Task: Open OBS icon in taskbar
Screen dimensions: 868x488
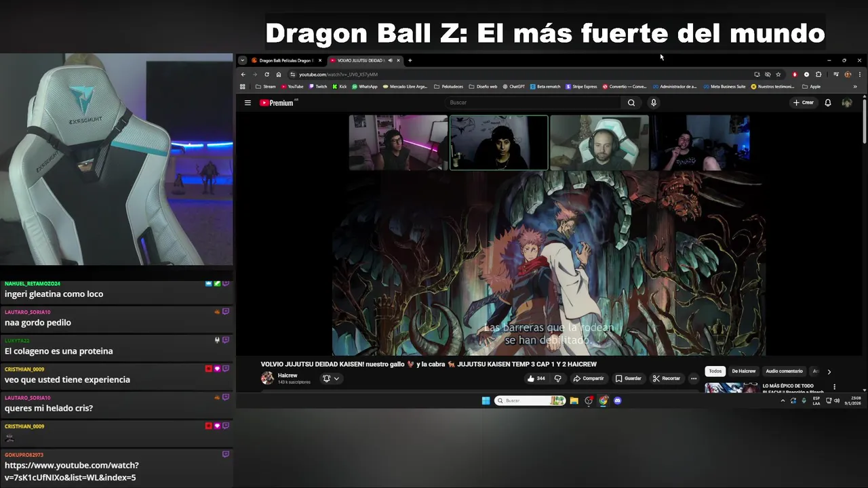Action: (589, 401)
